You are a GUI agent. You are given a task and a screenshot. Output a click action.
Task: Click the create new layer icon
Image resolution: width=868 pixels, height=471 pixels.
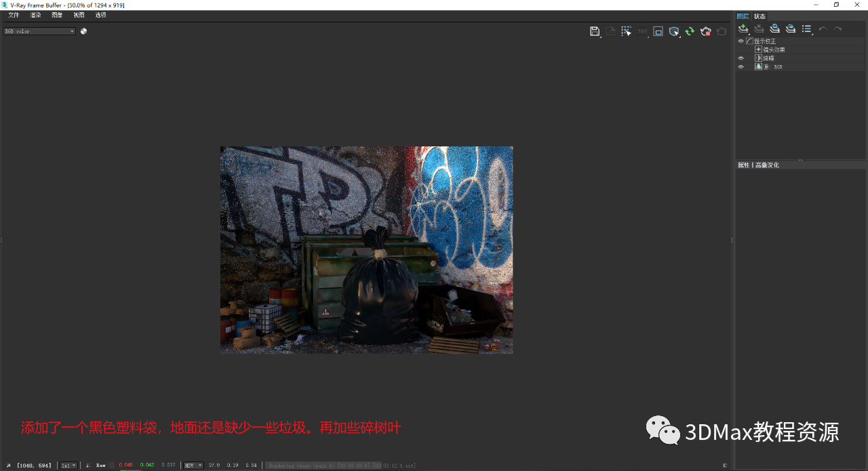(743, 28)
